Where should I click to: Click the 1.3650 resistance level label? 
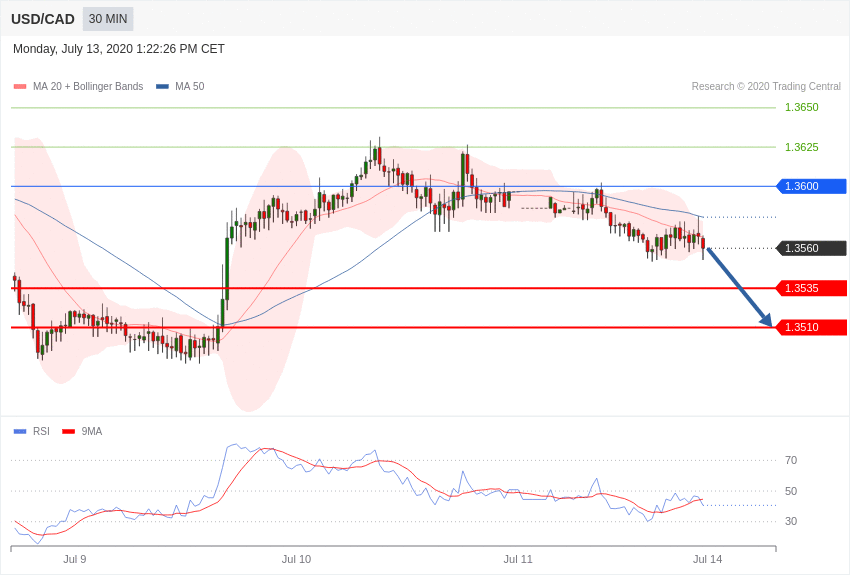802,107
